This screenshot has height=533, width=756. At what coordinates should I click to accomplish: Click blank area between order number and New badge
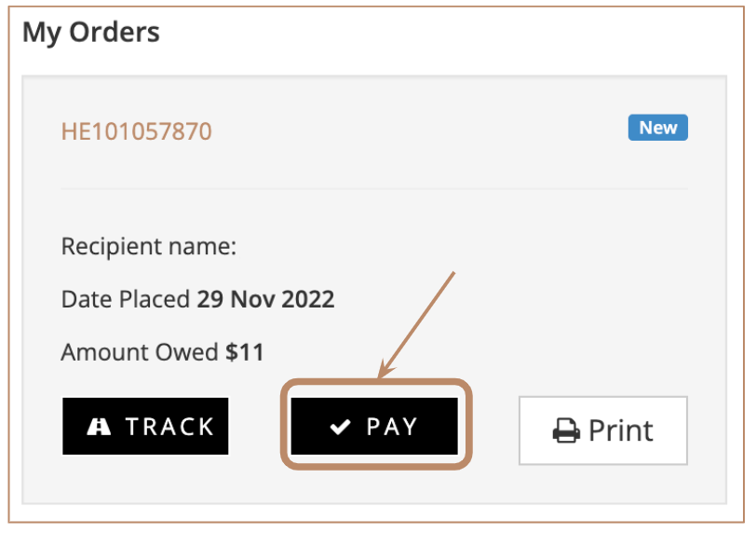[x=419, y=130]
